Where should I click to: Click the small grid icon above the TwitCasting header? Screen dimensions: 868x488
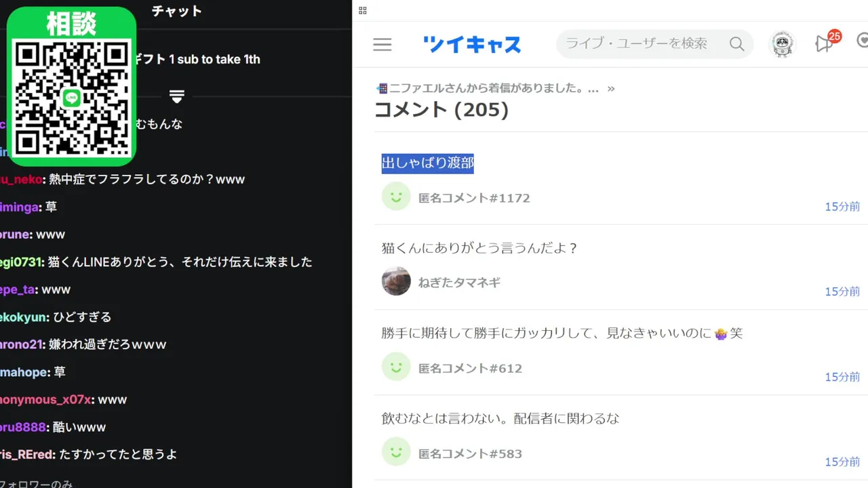pyautogui.click(x=363, y=10)
